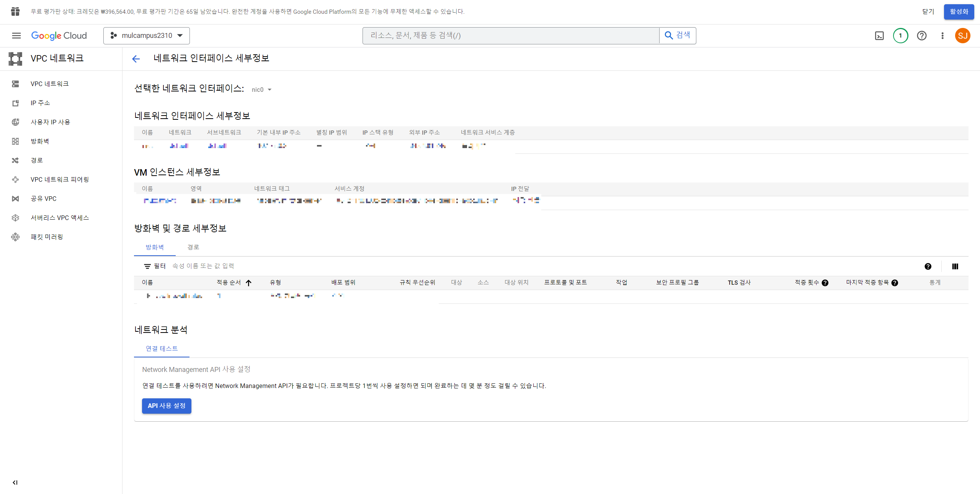Go back using the left arrow
980x494 pixels.
pos(136,59)
